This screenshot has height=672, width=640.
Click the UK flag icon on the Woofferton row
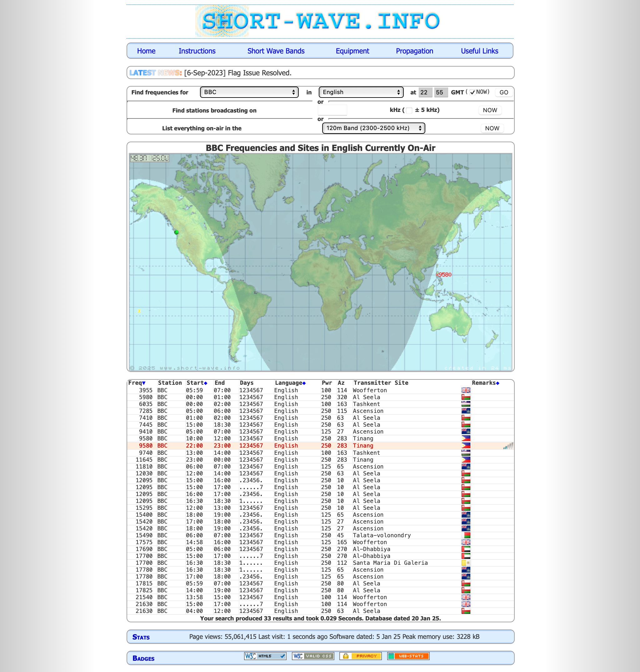tap(466, 390)
